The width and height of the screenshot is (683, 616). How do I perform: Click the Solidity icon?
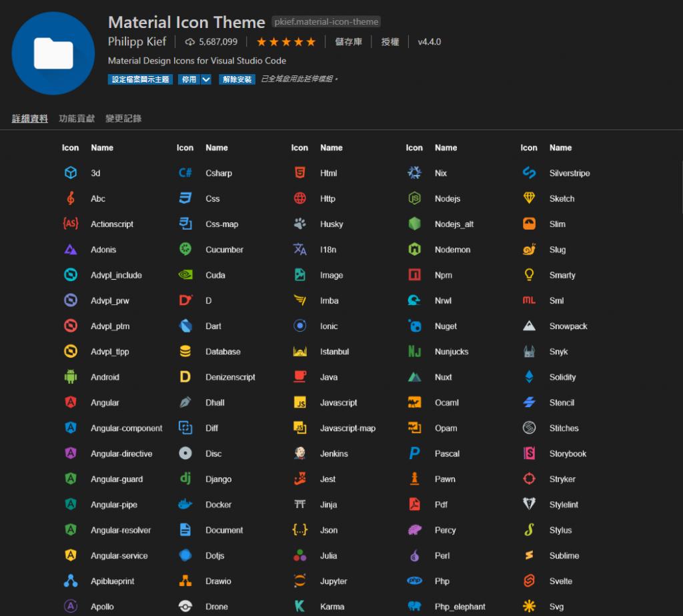tap(529, 376)
